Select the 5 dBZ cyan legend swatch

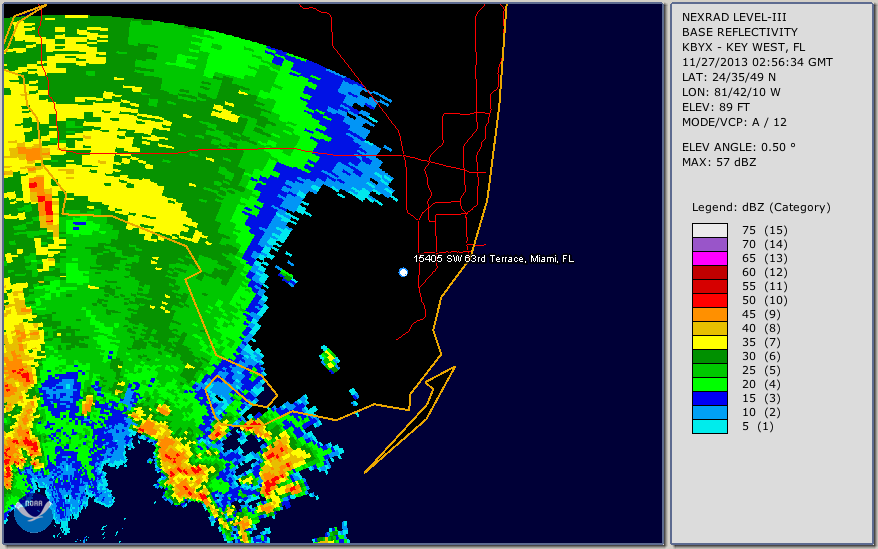point(709,426)
